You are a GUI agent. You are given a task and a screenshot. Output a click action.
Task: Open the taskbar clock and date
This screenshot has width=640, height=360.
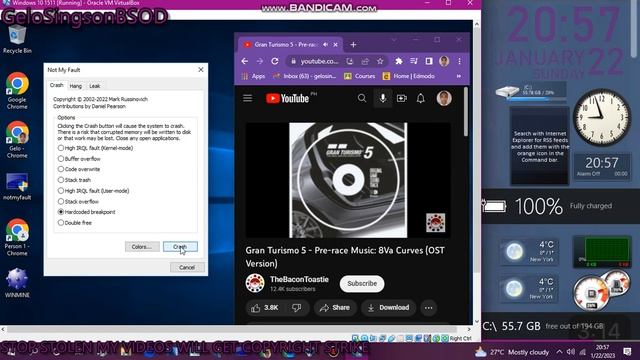click(x=602, y=351)
